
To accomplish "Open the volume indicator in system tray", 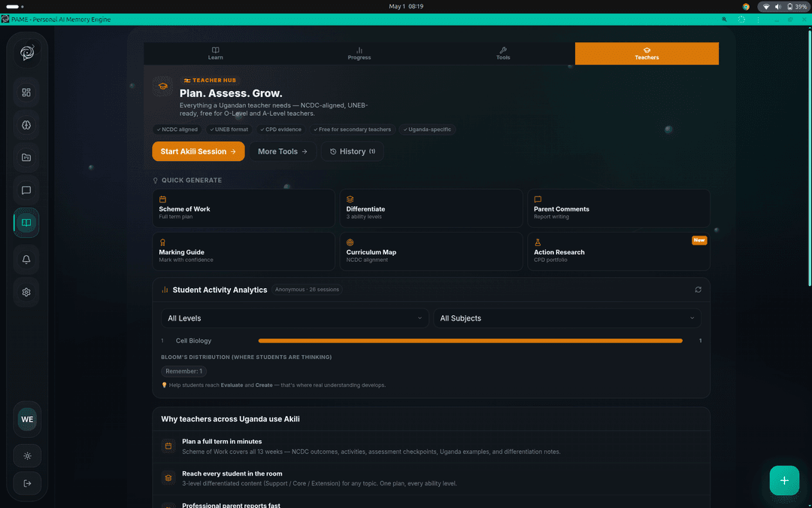I will tap(778, 7).
